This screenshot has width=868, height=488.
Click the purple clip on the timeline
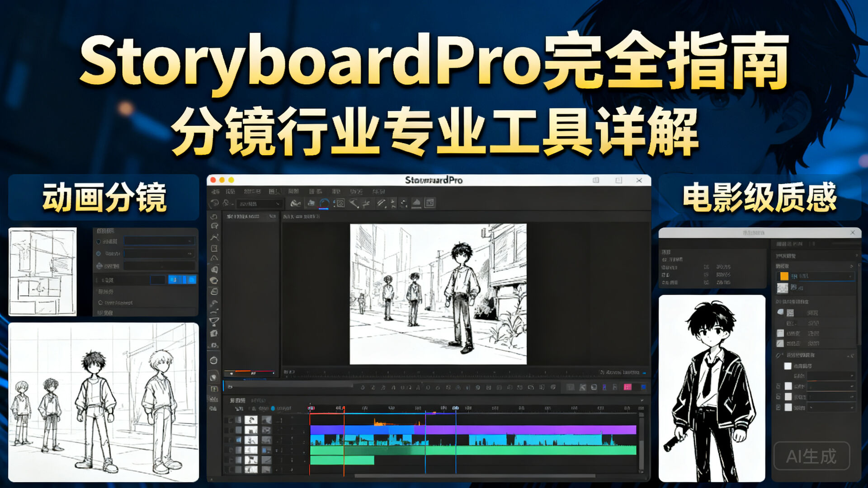pyautogui.click(x=524, y=430)
